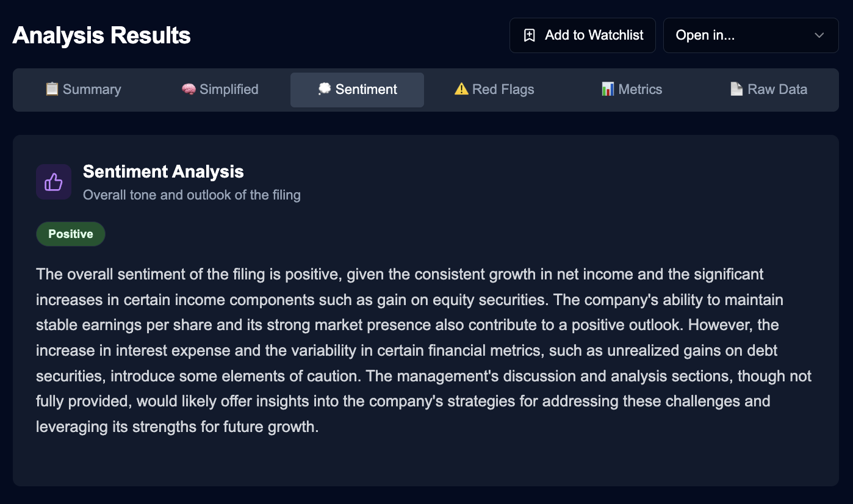The height and width of the screenshot is (504, 853).
Task: Click the green Positive sentiment badge
Action: (x=70, y=234)
